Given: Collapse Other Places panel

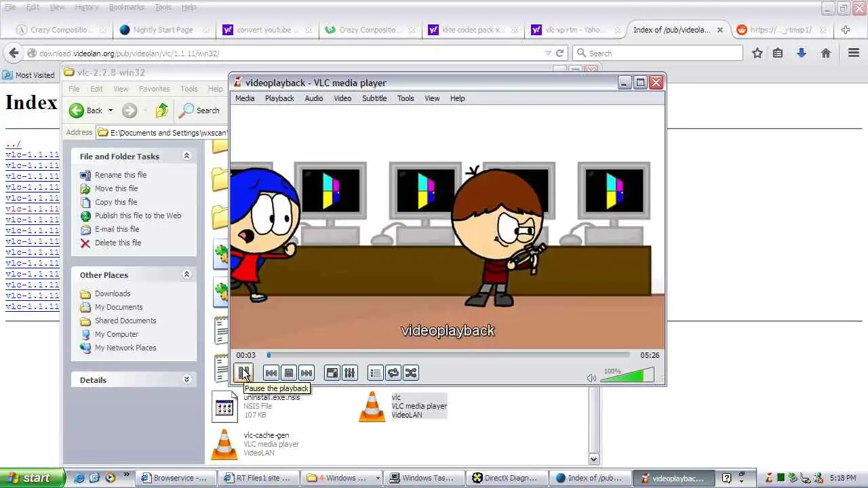Looking at the screenshot, I should pyautogui.click(x=186, y=274).
